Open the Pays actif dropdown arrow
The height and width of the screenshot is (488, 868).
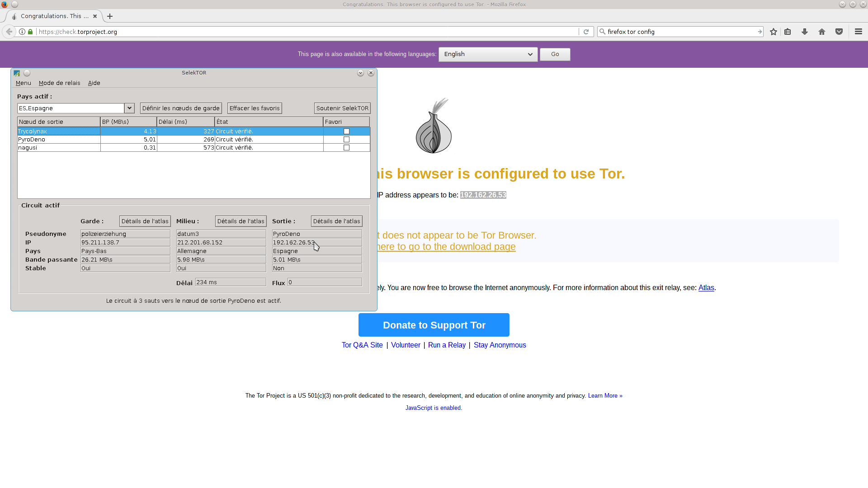[129, 108]
